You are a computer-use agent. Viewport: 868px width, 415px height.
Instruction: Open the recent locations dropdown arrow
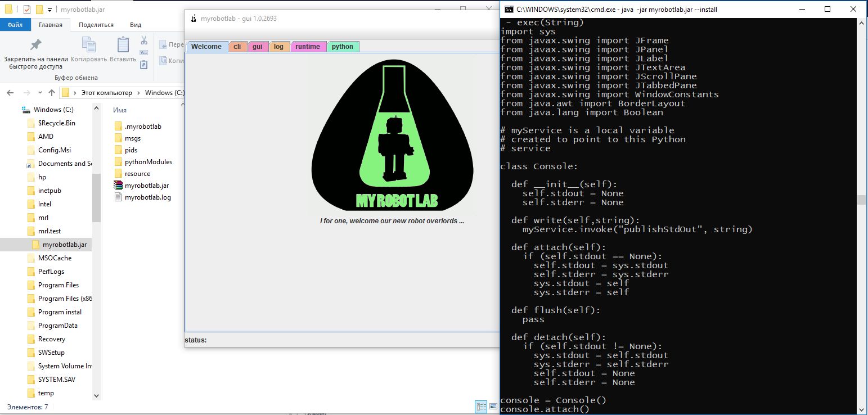[x=41, y=93]
